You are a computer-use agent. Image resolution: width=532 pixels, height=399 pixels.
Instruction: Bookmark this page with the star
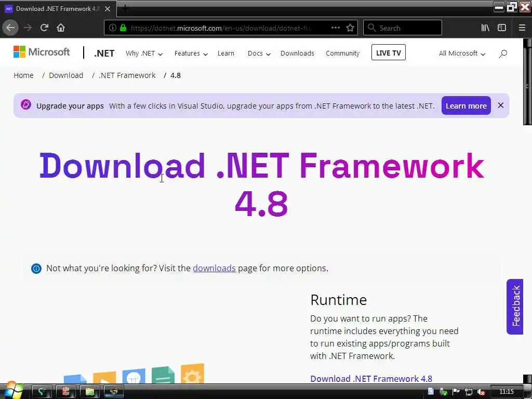tap(350, 28)
